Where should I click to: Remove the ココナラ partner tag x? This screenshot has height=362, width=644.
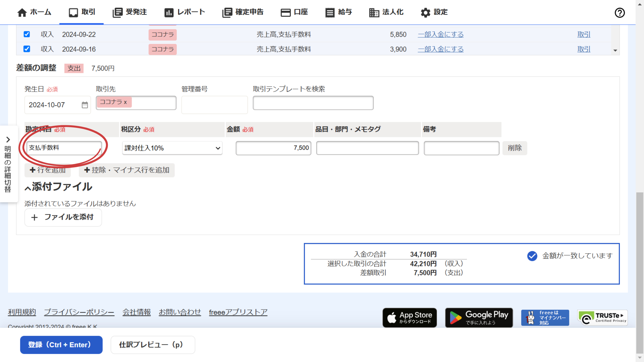(125, 102)
